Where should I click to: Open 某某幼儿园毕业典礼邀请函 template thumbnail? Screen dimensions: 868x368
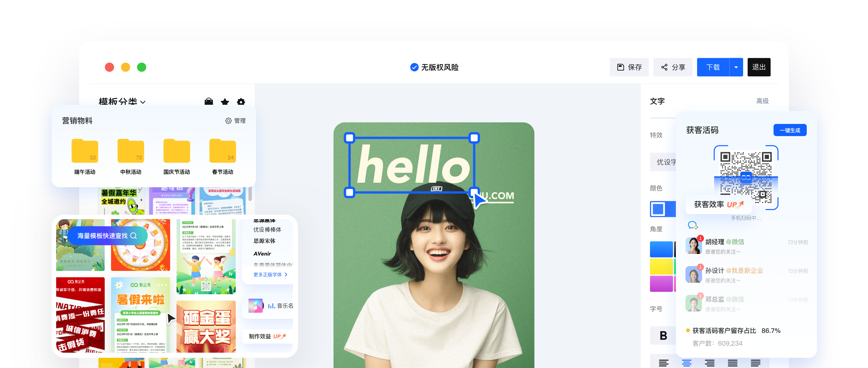tap(222, 201)
